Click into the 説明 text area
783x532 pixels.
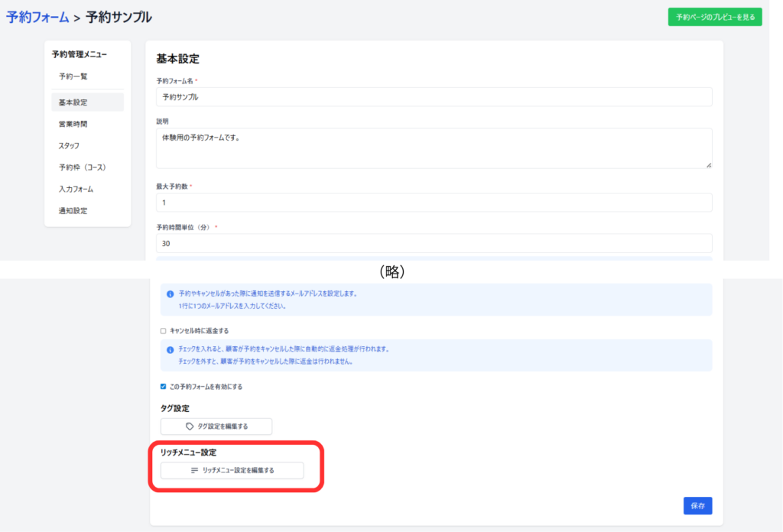tap(434, 148)
